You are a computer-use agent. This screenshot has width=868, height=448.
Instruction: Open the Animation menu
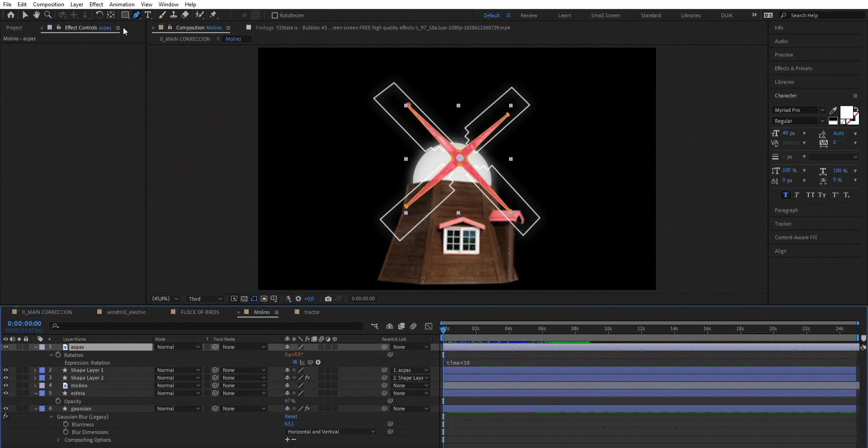(x=122, y=5)
